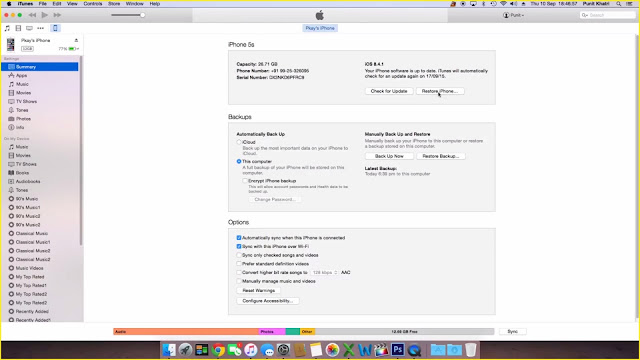Open the three-dots More libraries menu

(x=40, y=28)
